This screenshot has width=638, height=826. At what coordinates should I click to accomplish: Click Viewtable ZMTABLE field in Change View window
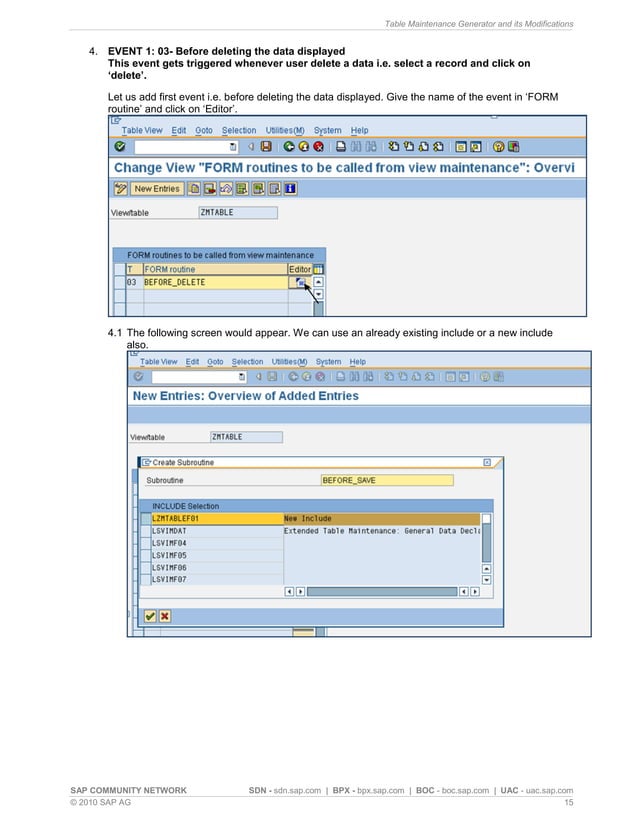tap(238, 212)
